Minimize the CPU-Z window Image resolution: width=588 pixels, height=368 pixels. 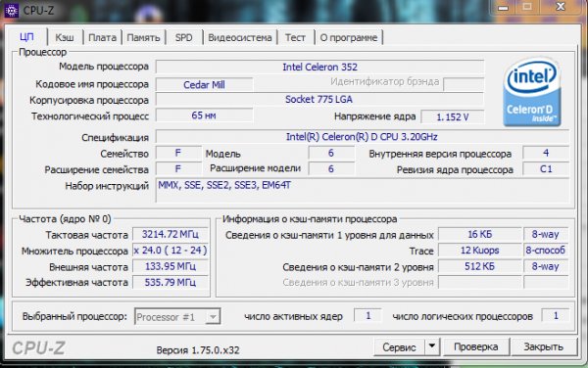[x=504, y=7]
